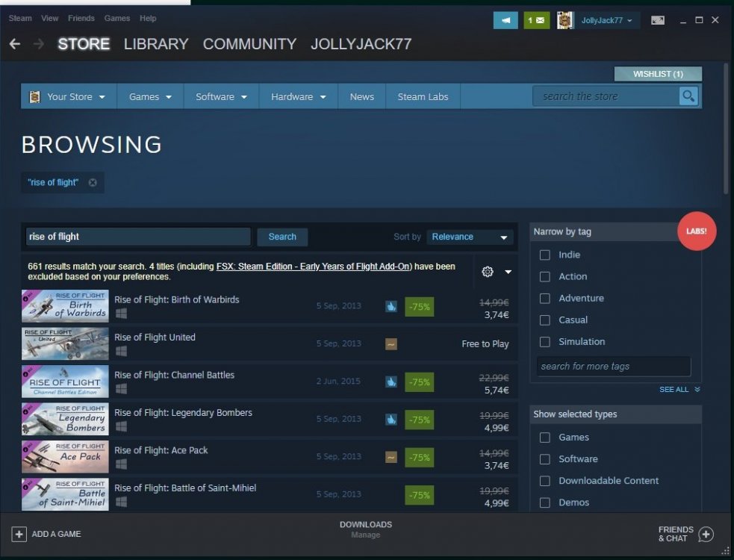Open the green inbox notifications icon
Viewport: 734px width, 560px height.
click(536, 20)
